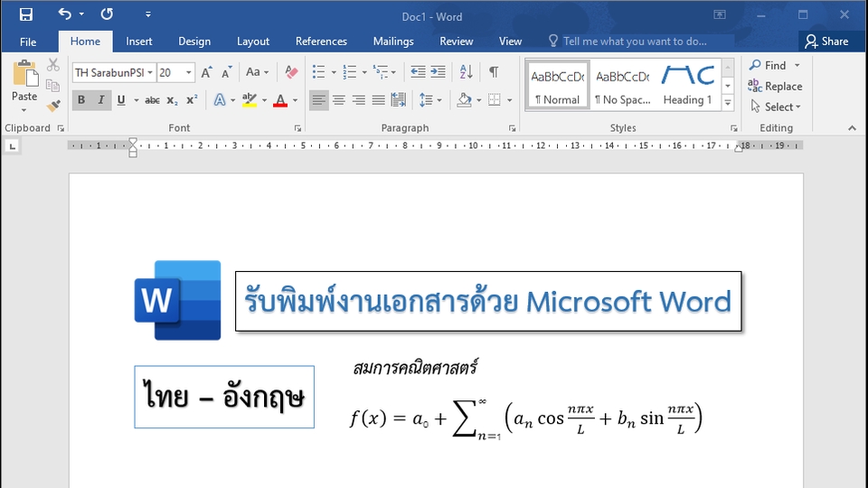Open the font name dropdown TH SarabunPSI
Screen dimensions: 868x488
click(149, 72)
